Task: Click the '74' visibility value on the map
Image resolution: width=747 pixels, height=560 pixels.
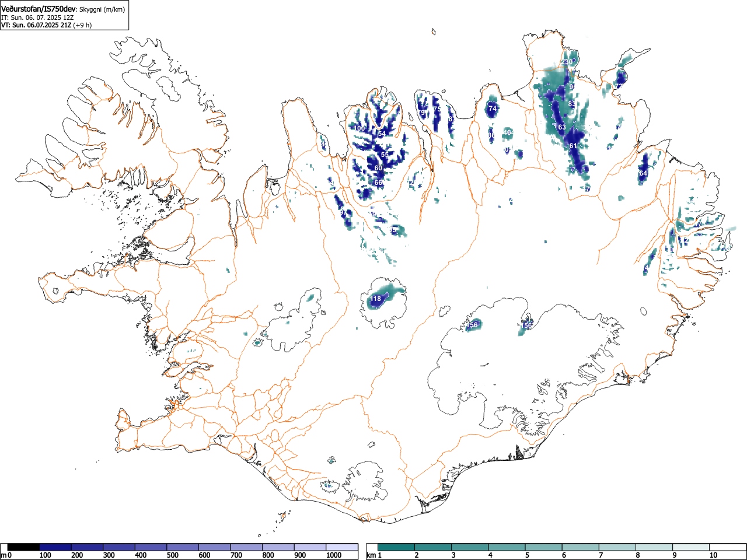Action: pos(493,108)
